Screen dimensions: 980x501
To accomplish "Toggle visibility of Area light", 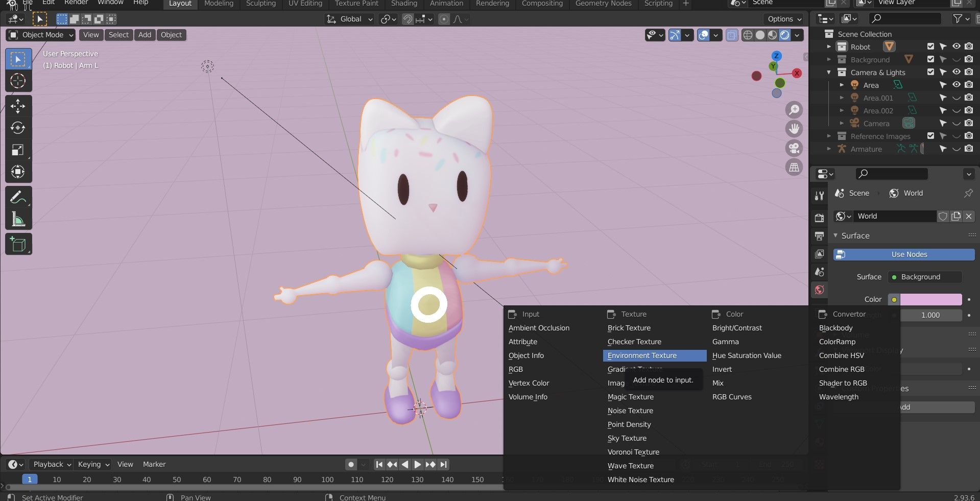I will [x=956, y=85].
